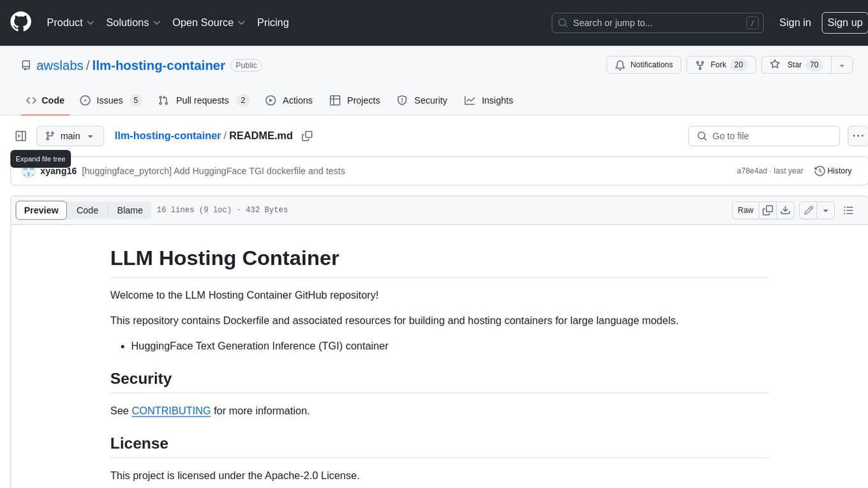Switch to the Insights tab

489,100
